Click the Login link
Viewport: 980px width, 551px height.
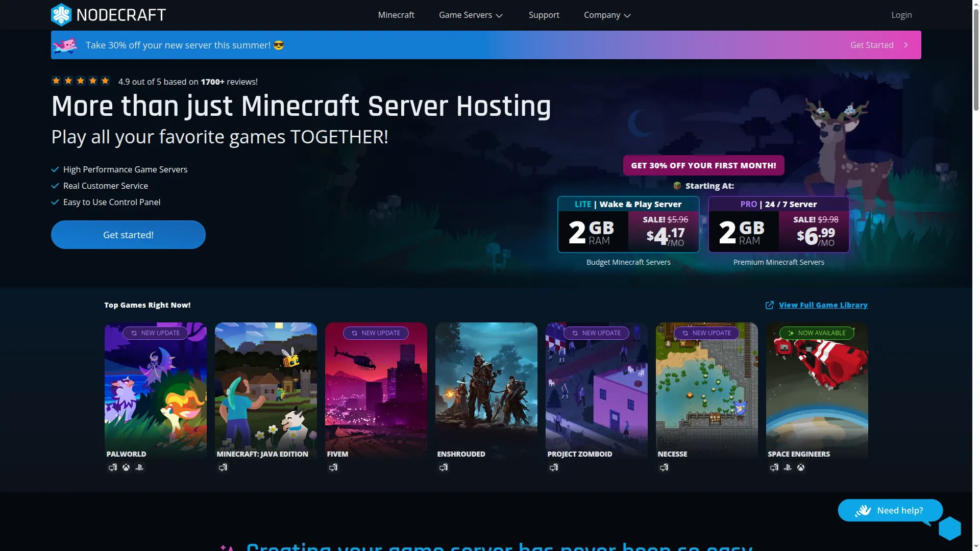901,15
